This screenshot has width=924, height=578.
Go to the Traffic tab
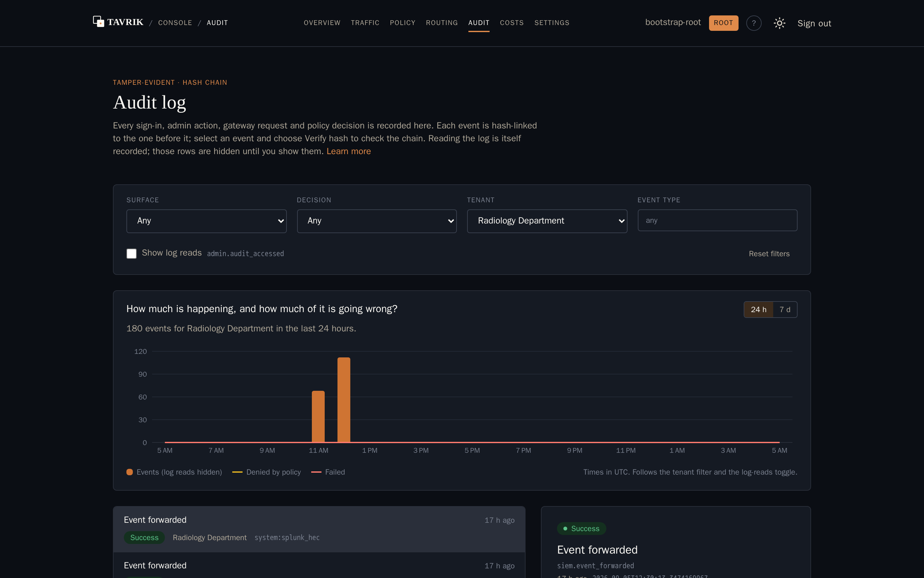click(365, 23)
